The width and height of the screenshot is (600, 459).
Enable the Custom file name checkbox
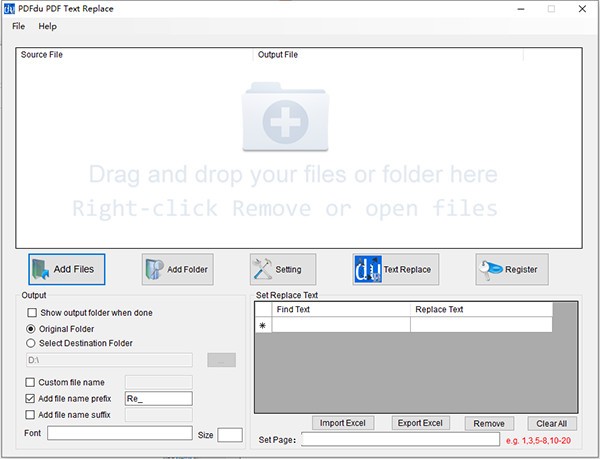30,382
